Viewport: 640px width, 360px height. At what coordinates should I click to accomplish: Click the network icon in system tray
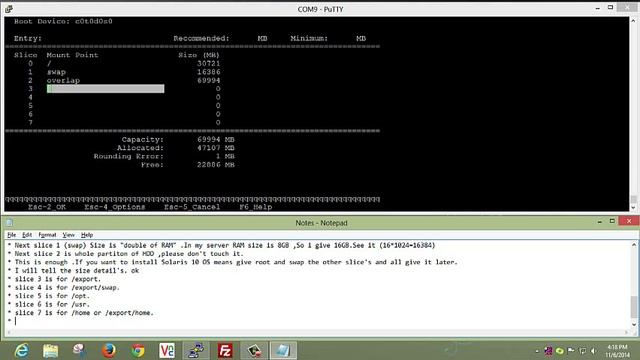(582, 351)
